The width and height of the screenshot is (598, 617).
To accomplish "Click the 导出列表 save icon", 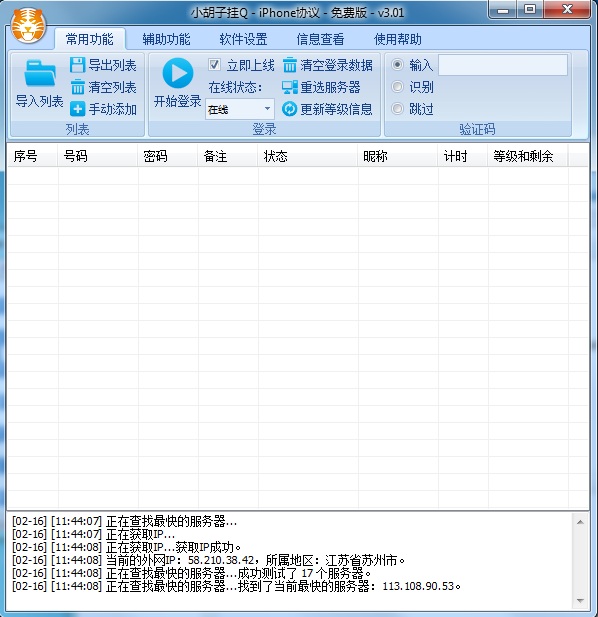I will [x=77, y=65].
